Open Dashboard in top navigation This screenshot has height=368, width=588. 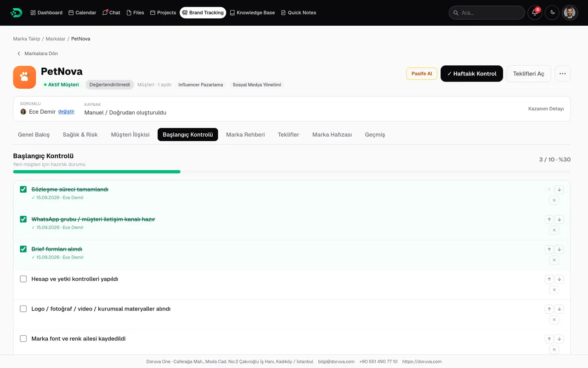pyautogui.click(x=46, y=12)
